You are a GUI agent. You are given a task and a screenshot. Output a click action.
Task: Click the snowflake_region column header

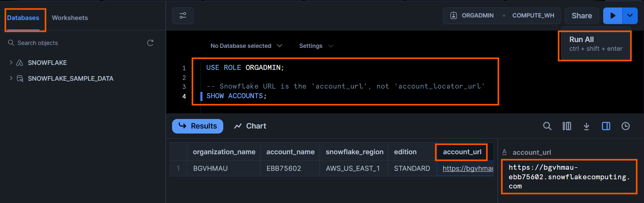(354, 152)
